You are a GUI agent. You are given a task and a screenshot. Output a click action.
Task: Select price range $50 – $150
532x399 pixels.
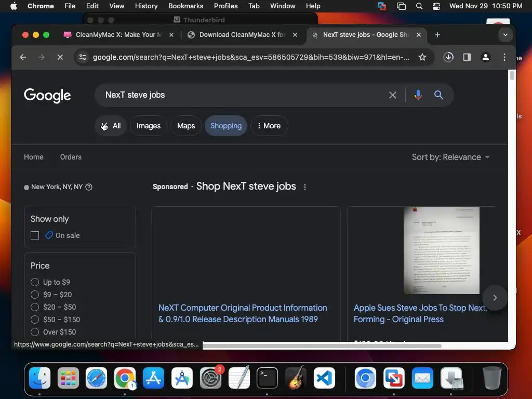pyautogui.click(x=35, y=320)
